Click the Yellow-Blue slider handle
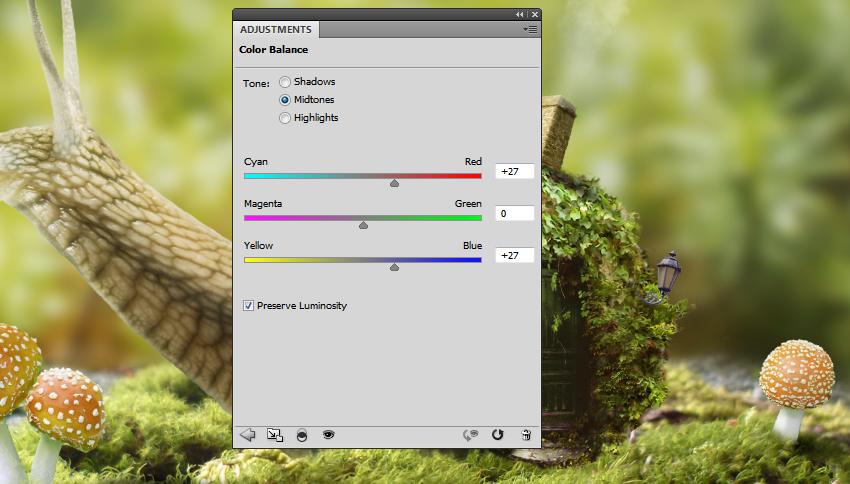The height and width of the screenshot is (484, 850). click(395, 267)
